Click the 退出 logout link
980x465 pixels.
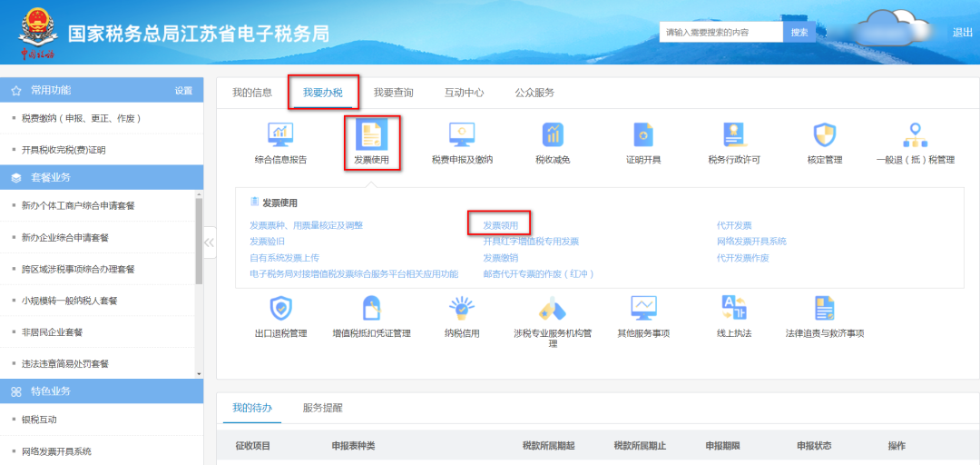pyautogui.click(x=963, y=33)
